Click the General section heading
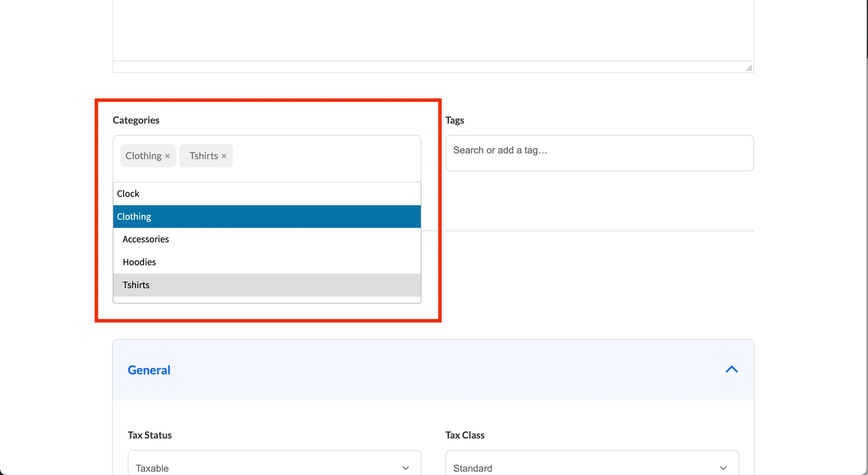The image size is (868, 475). 149,370
